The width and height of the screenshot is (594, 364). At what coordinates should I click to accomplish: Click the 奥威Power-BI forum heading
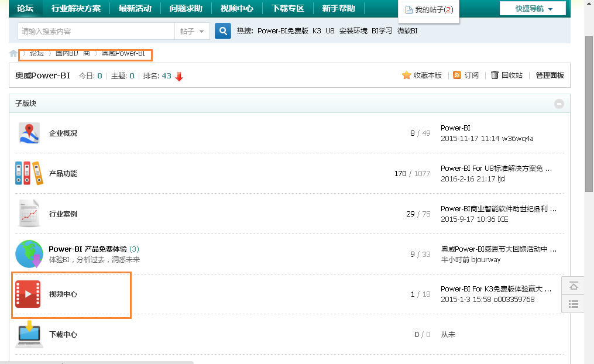pos(42,75)
